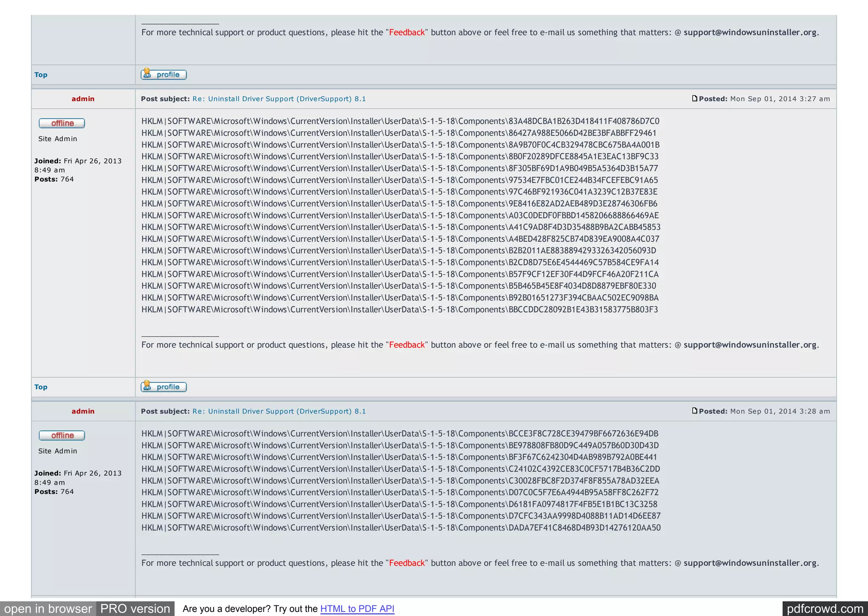Click the first profile button icon
Image resolution: width=868 pixels, height=616 pixels.
164,74
